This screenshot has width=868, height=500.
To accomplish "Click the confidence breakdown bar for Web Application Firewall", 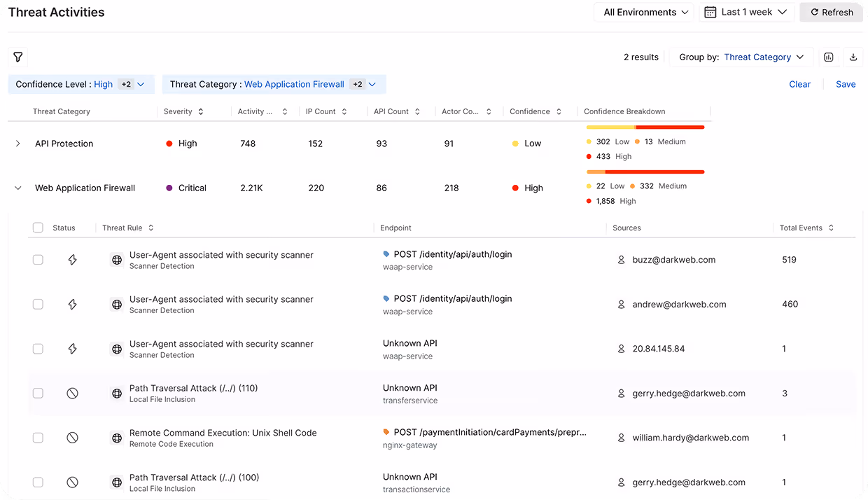I will pos(645,172).
